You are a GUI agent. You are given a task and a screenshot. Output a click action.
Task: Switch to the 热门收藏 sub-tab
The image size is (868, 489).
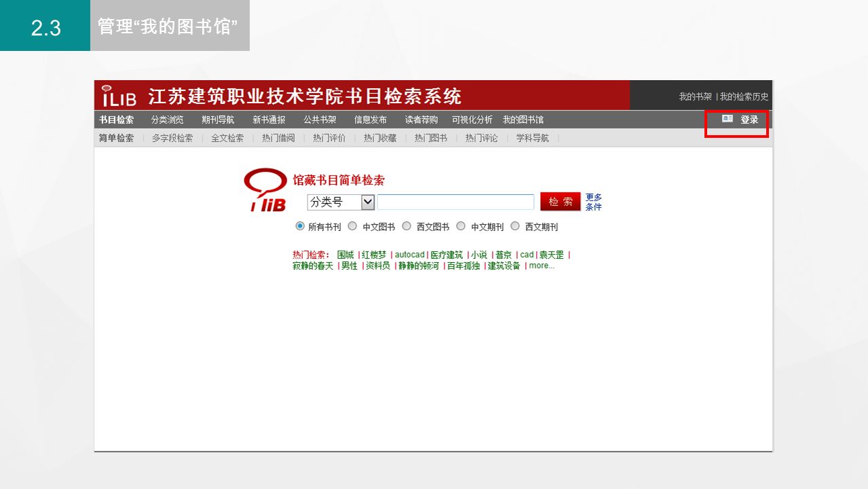(x=380, y=138)
